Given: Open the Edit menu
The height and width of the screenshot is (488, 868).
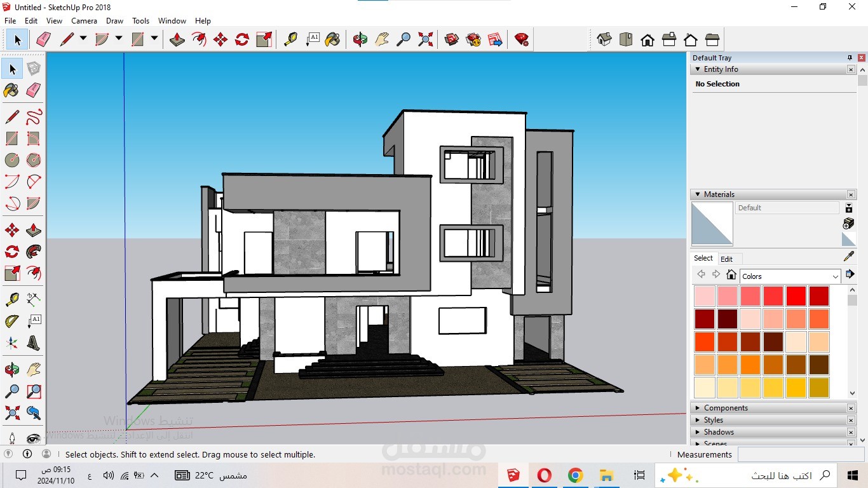Looking at the screenshot, I should [x=31, y=21].
